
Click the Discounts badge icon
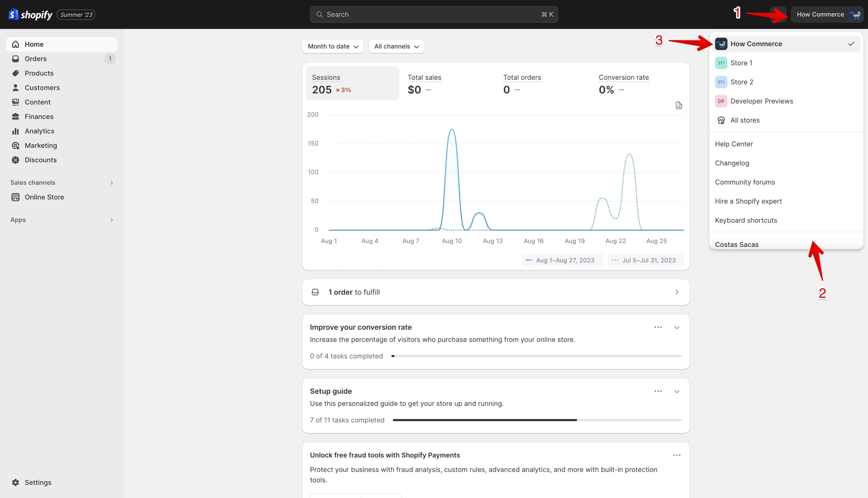(15, 160)
